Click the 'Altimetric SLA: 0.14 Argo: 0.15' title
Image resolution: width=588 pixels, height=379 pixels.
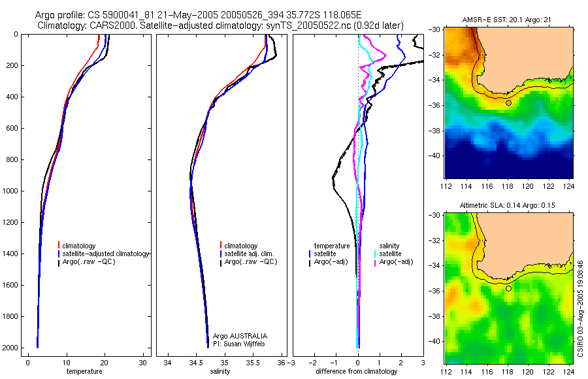click(x=508, y=205)
